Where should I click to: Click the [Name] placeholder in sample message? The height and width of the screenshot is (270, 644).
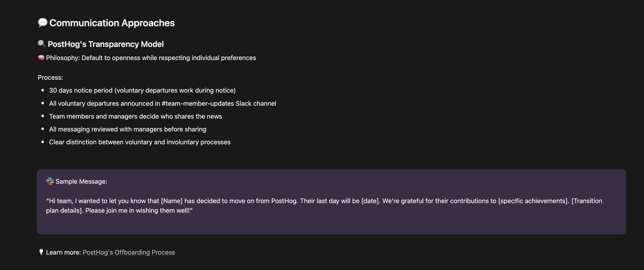click(172, 201)
